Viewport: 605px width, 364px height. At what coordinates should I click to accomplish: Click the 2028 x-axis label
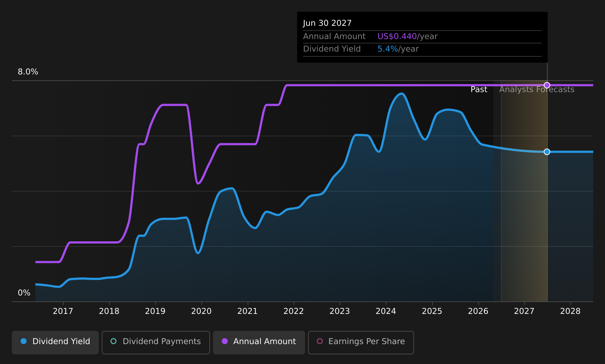570,311
